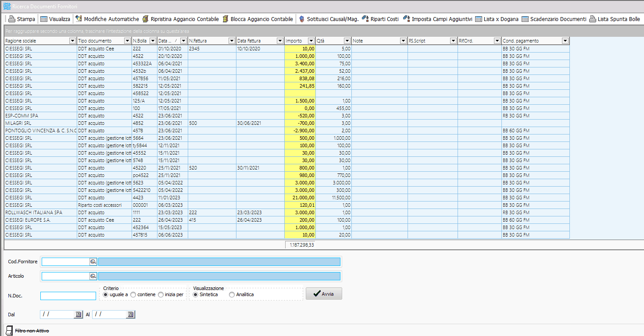The height and width of the screenshot is (336, 644).
Task: Open the Data Fattura column filter dropdown
Action: tap(280, 41)
